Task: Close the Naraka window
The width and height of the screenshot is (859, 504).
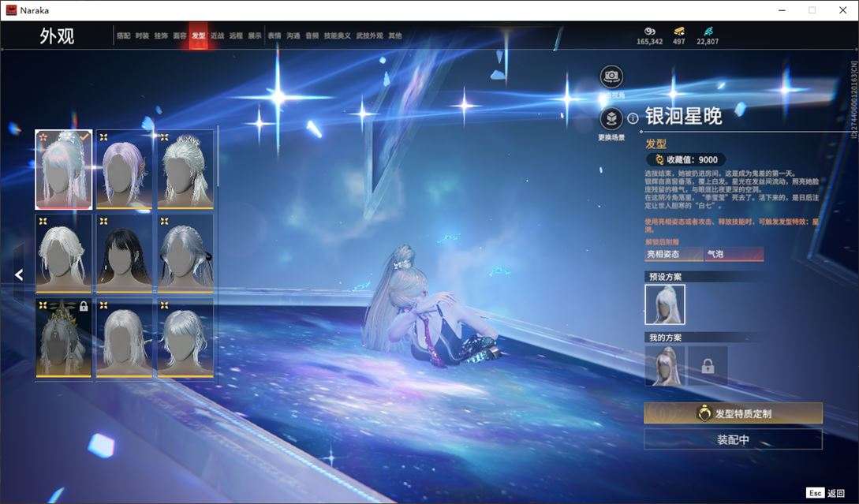Action: click(842, 10)
